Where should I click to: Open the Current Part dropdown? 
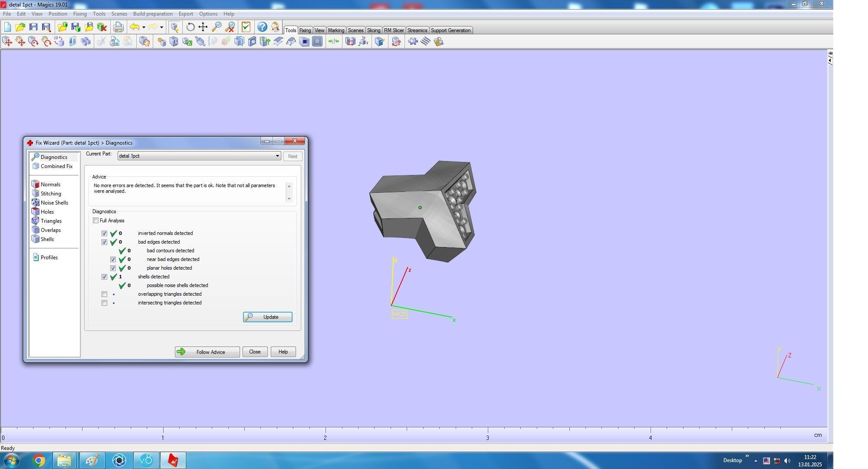277,156
